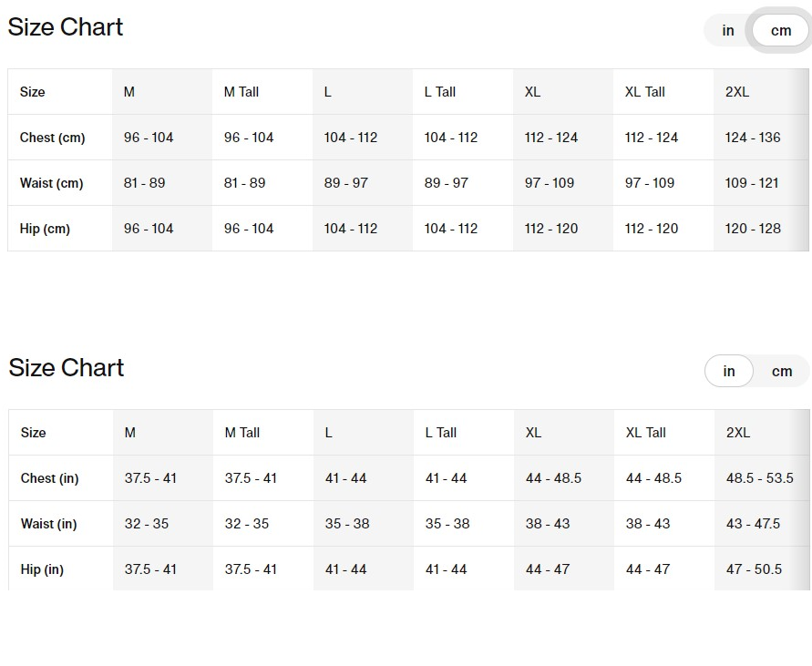Click the Hip (in) row label

42,569
